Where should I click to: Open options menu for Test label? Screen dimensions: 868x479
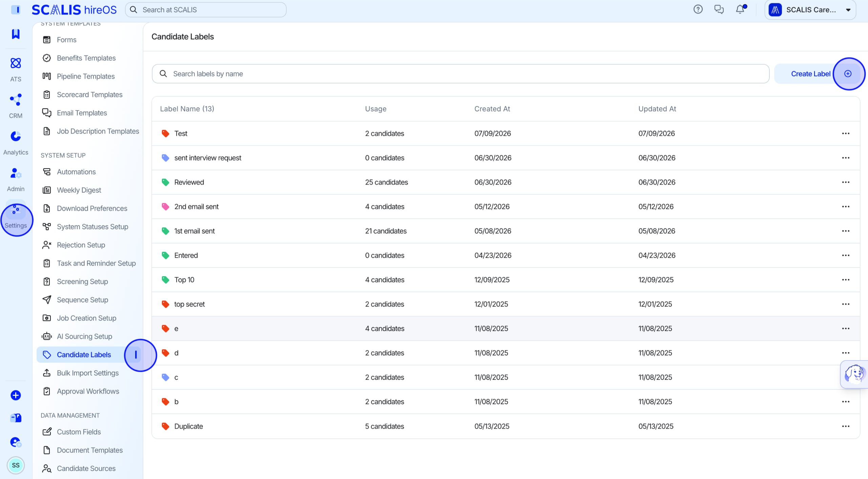point(846,133)
